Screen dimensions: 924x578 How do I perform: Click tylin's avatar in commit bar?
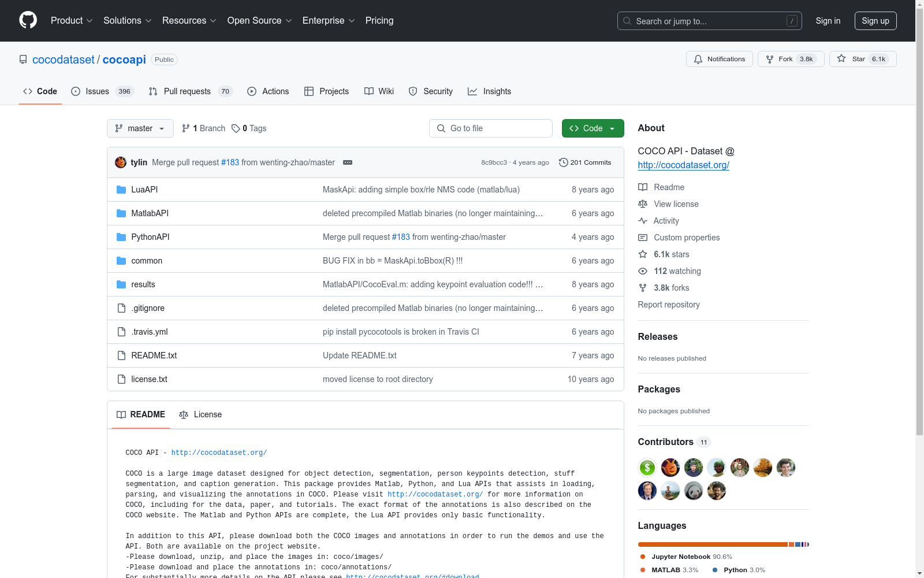point(121,162)
